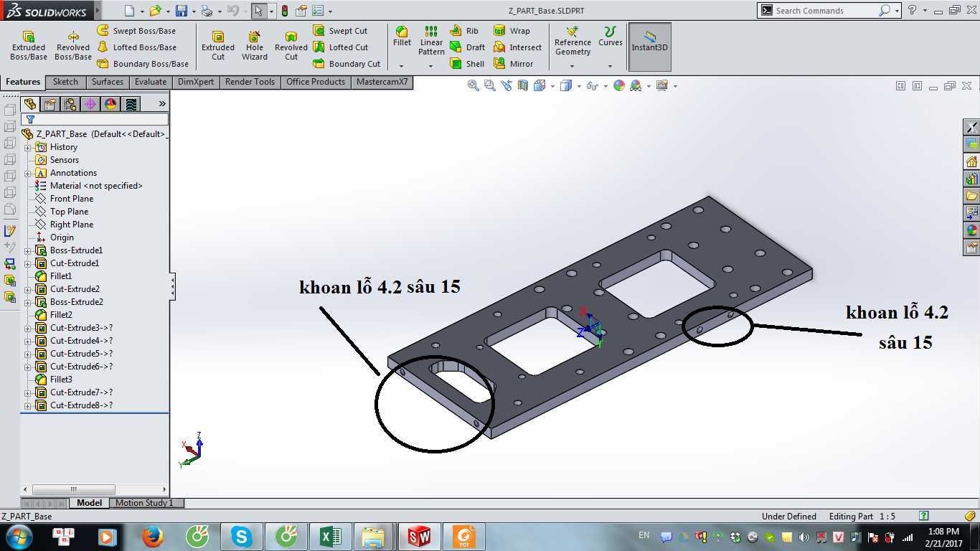Choose the Intersect tool

(x=517, y=47)
